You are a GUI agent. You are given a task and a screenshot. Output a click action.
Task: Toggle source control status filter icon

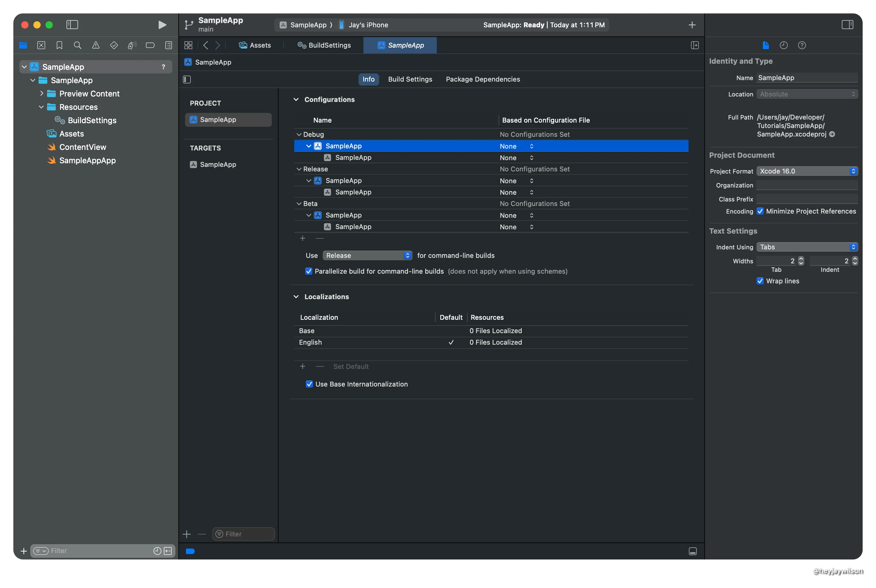click(168, 551)
